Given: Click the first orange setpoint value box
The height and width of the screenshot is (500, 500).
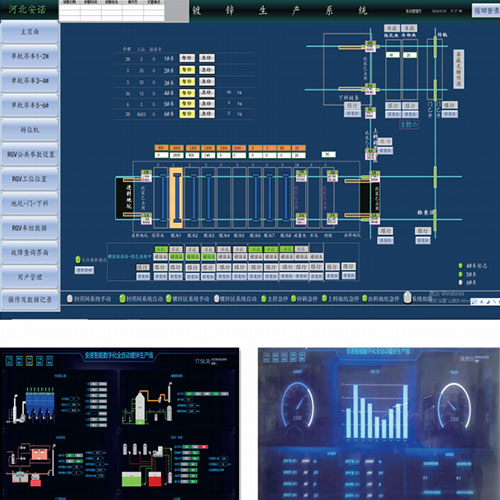Looking at the screenshot, I should pos(161,148).
